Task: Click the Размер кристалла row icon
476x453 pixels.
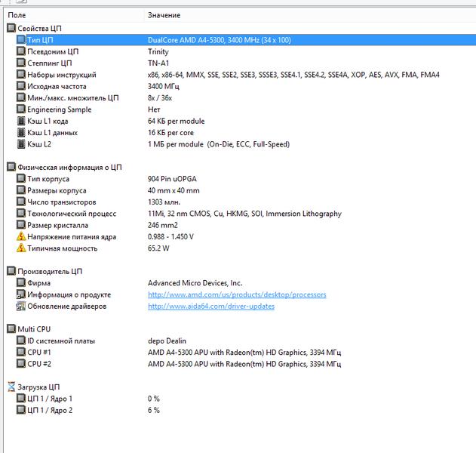Action: pyautogui.click(x=21, y=225)
